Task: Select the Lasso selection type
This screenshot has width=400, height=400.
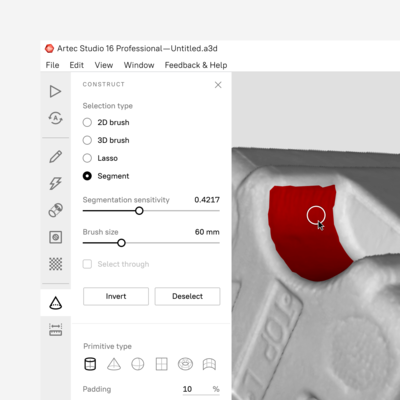Action: pos(87,158)
